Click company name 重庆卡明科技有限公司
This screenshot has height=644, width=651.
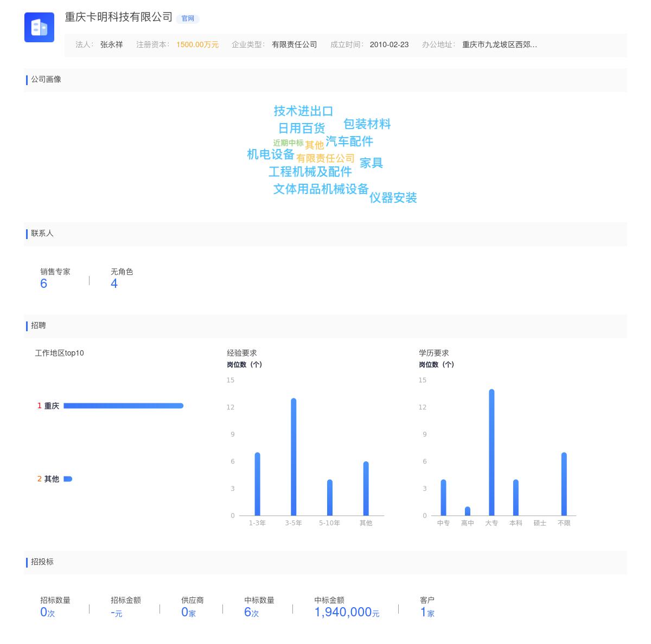click(119, 17)
